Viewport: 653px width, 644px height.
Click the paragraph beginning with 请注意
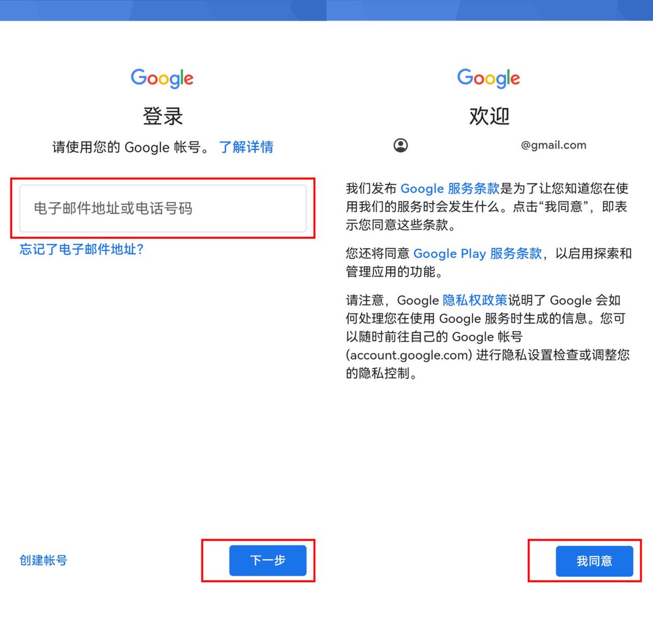tap(488, 337)
